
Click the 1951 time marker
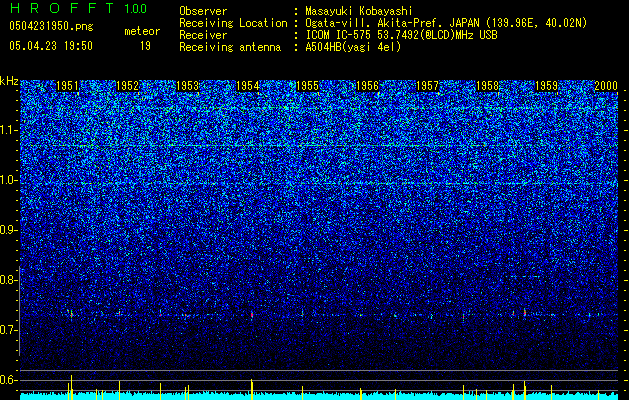(67, 86)
